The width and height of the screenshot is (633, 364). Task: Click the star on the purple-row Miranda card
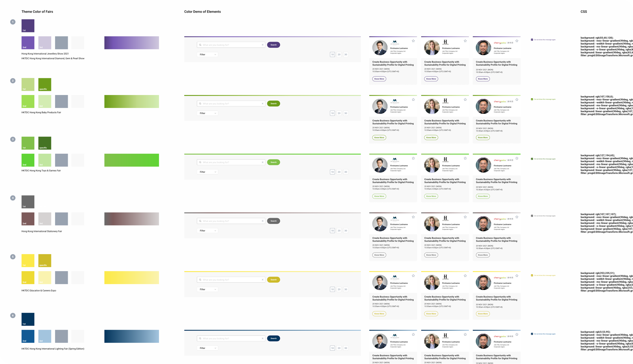tap(413, 41)
